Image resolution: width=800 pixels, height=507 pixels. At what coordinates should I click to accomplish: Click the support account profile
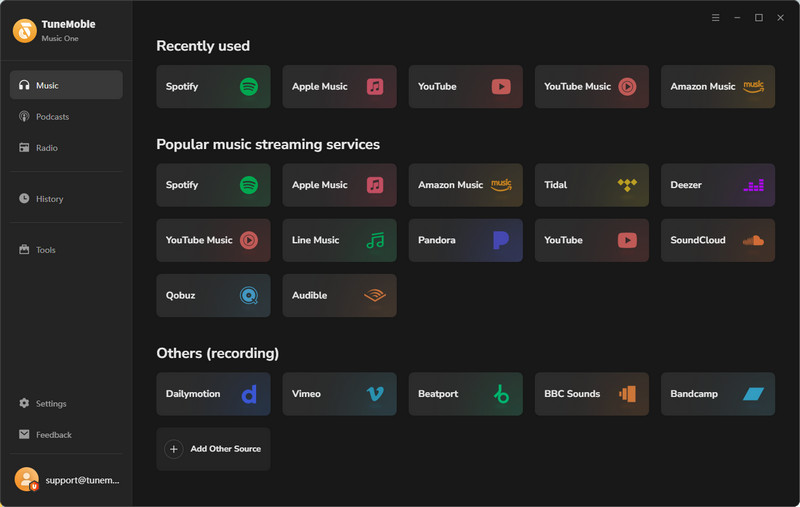pyautogui.click(x=66, y=479)
